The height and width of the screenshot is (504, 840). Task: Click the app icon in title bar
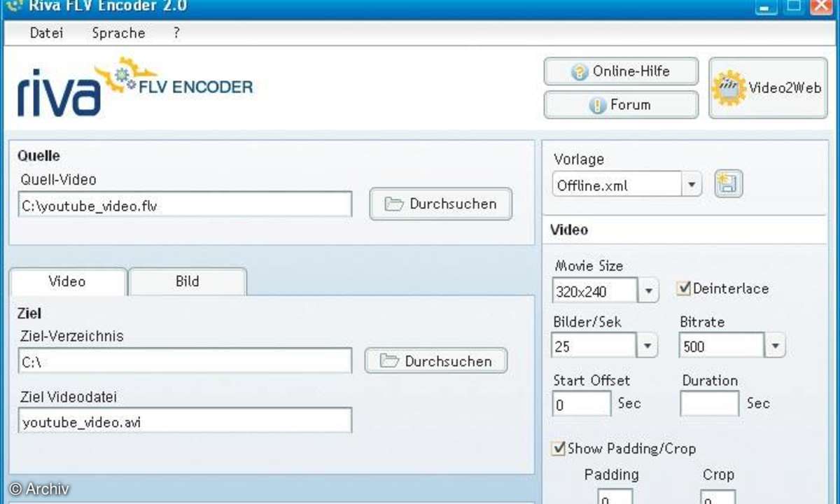13,6
